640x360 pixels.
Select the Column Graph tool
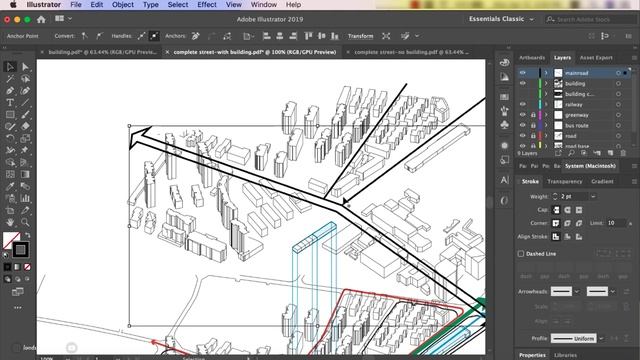coord(25,198)
